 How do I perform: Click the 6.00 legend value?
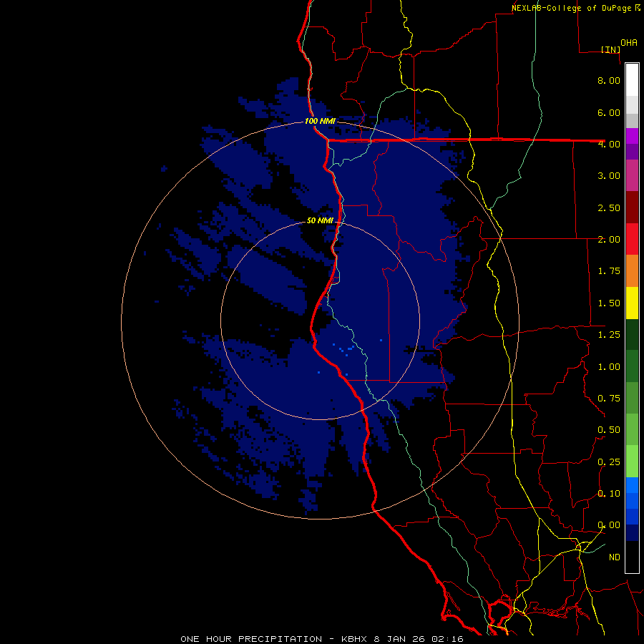(x=609, y=112)
